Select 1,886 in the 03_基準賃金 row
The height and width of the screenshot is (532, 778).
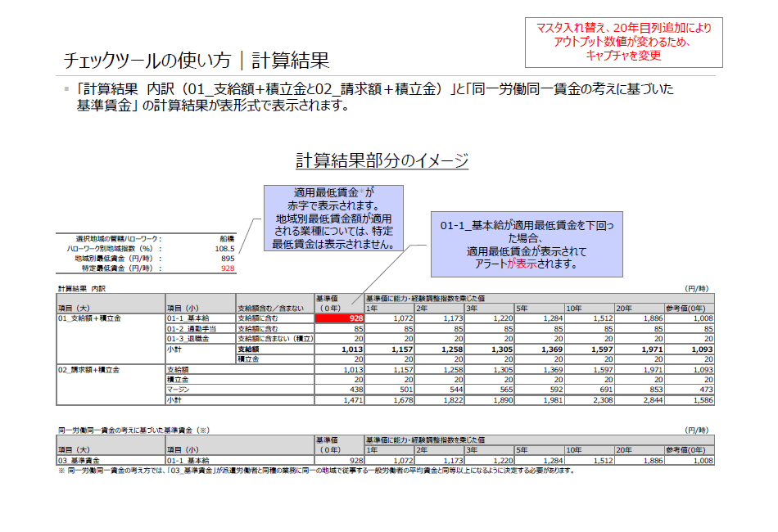coord(640,461)
